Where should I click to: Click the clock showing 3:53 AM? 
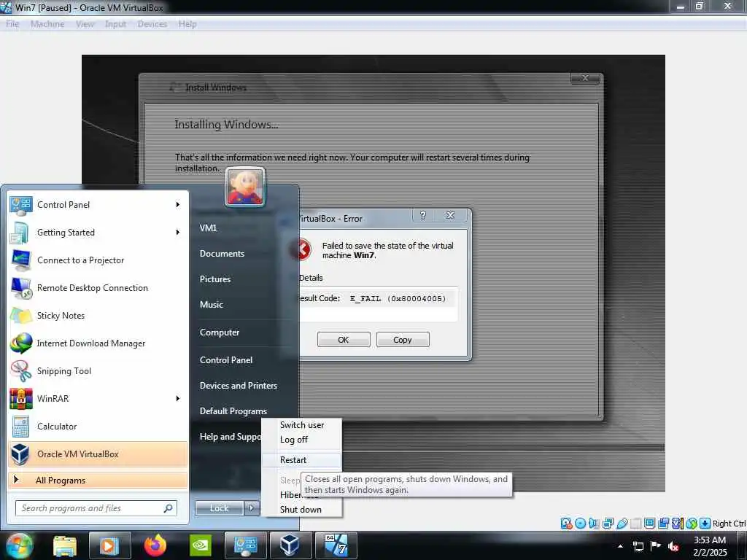pyautogui.click(x=710, y=540)
